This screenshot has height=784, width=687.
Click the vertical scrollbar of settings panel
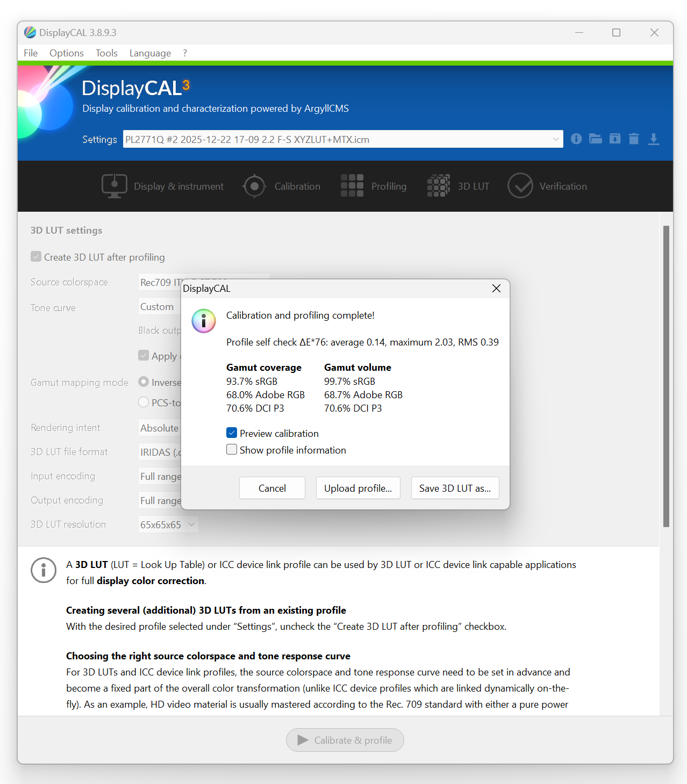[666, 376]
